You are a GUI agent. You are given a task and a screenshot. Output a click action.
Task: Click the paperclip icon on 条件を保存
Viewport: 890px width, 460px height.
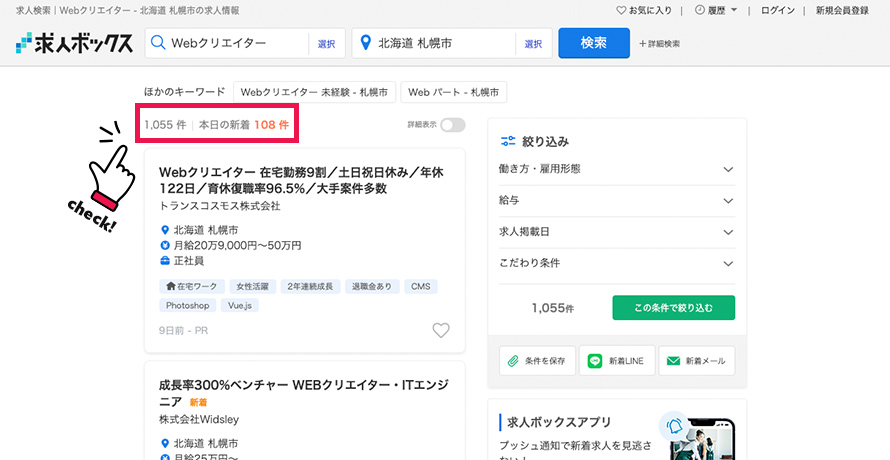tap(513, 361)
